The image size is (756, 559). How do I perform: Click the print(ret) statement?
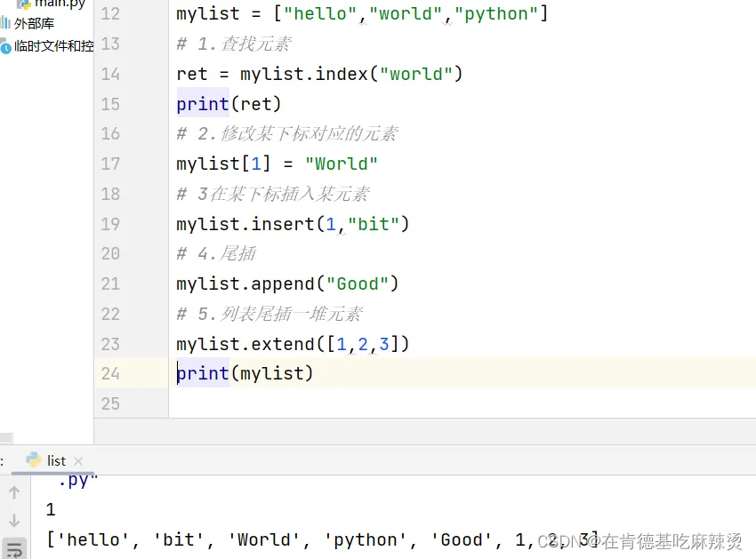[x=229, y=104]
